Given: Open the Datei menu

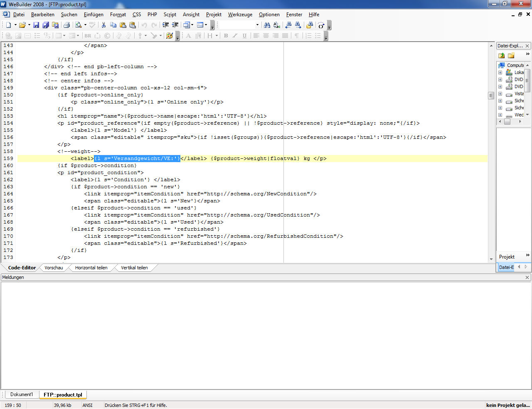Looking at the screenshot, I should click(19, 15).
